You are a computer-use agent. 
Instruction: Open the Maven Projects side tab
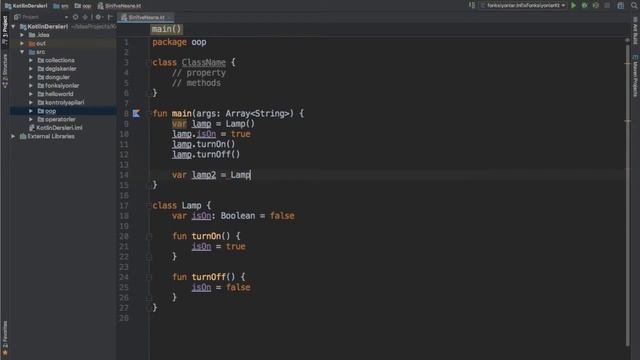point(635,76)
